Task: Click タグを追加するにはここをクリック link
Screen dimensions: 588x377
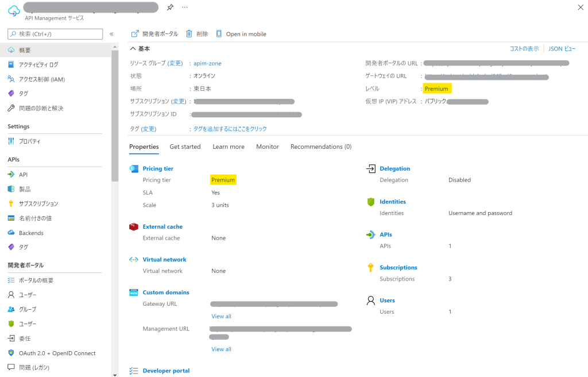Action: coord(230,129)
